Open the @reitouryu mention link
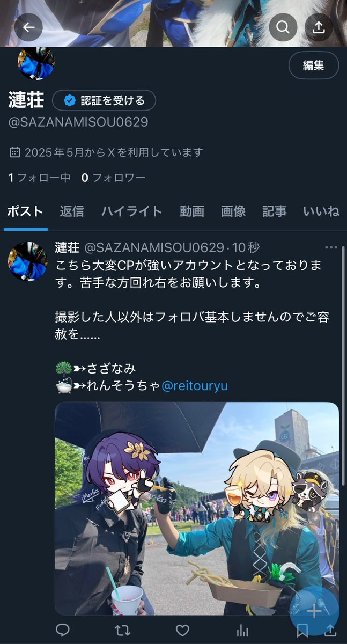347x644 pixels. pyautogui.click(x=194, y=386)
